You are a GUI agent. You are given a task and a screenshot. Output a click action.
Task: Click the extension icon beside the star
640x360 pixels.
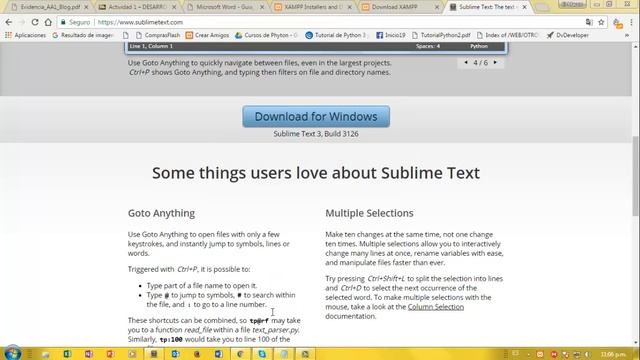pyautogui.click(x=618, y=23)
